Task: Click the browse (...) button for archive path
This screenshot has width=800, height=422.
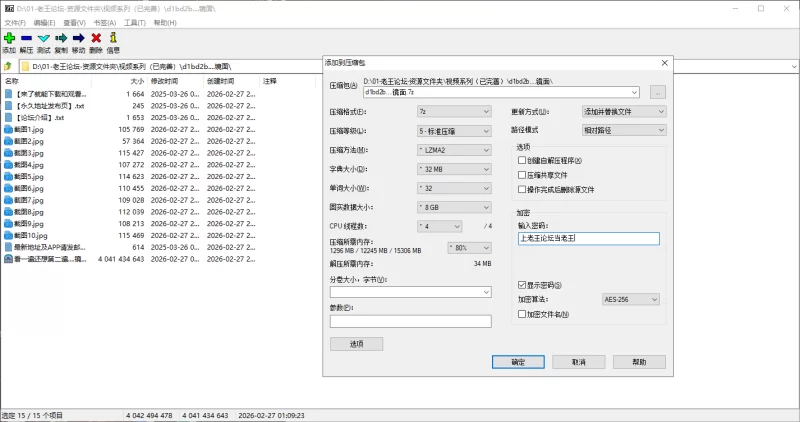Action: pyautogui.click(x=658, y=92)
